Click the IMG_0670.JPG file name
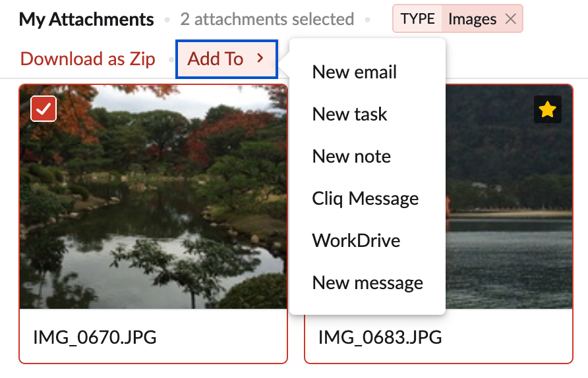Screen dimensions: 588x378 95,338
